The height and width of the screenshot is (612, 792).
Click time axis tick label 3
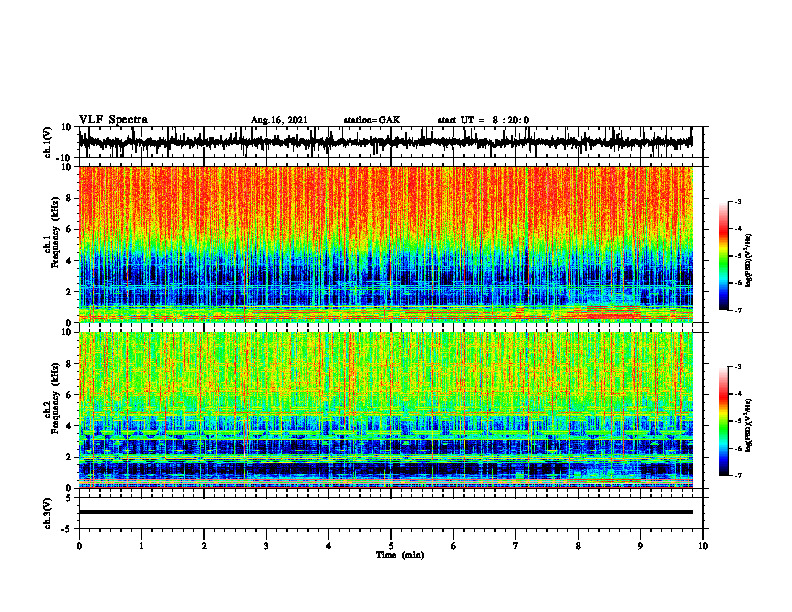[x=266, y=546]
